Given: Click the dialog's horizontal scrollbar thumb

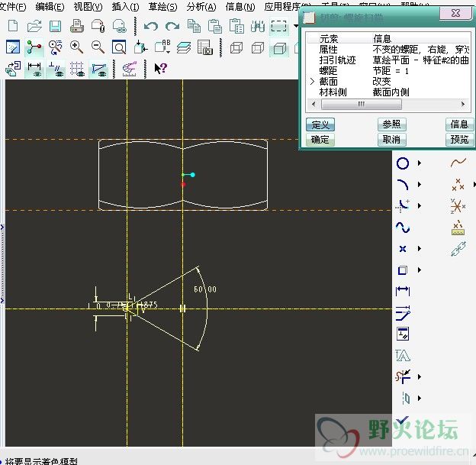Looking at the screenshot, I should [362, 105].
